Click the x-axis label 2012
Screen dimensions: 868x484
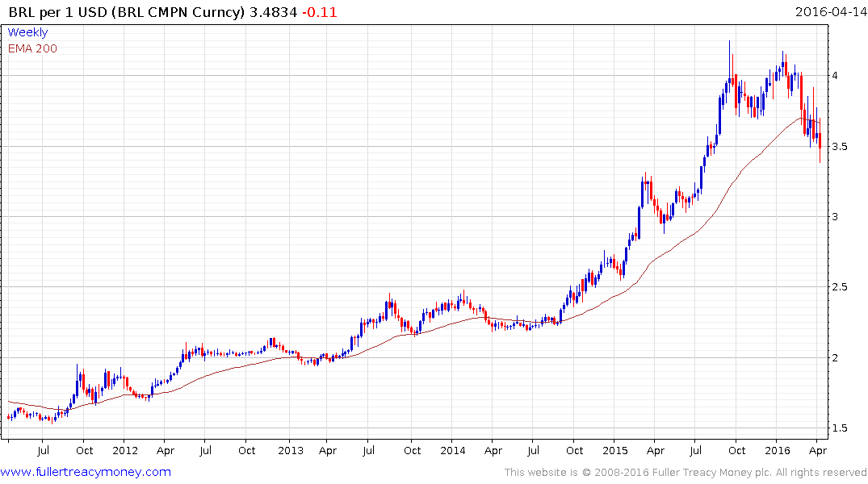coord(125,450)
